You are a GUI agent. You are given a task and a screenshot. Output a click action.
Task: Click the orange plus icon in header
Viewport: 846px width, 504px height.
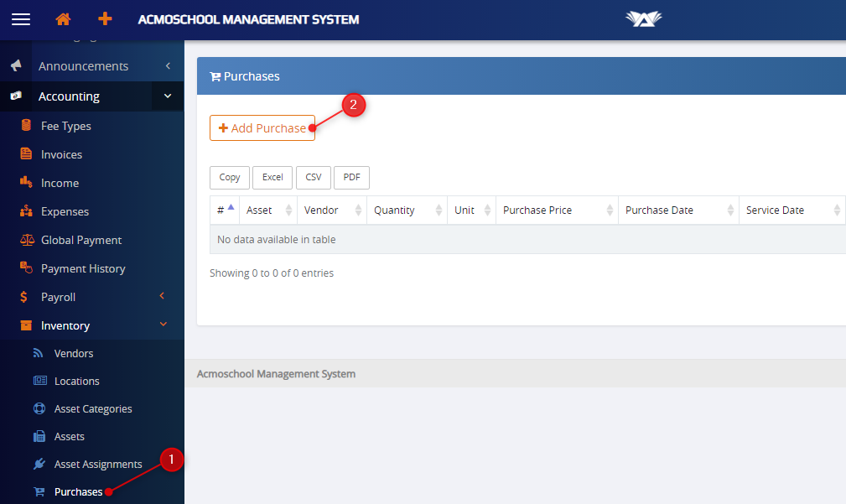105,19
